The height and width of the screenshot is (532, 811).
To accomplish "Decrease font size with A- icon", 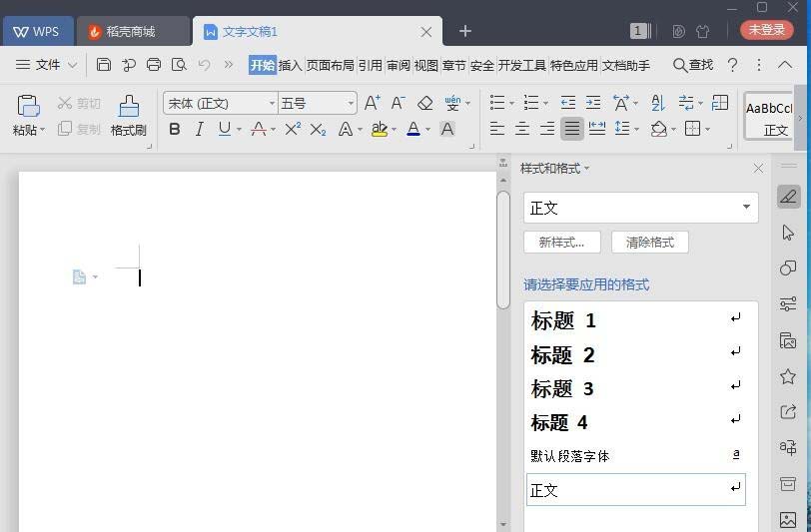I will [398, 103].
